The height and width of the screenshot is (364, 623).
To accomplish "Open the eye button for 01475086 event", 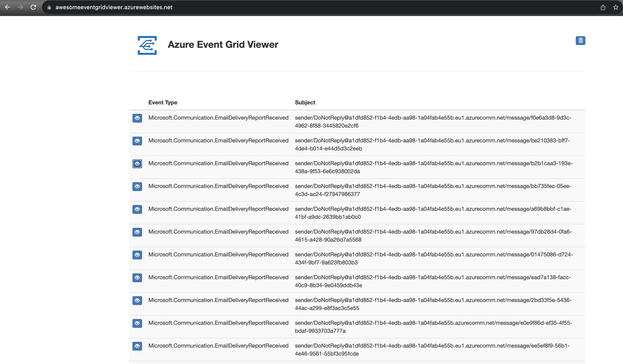I will (x=137, y=255).
